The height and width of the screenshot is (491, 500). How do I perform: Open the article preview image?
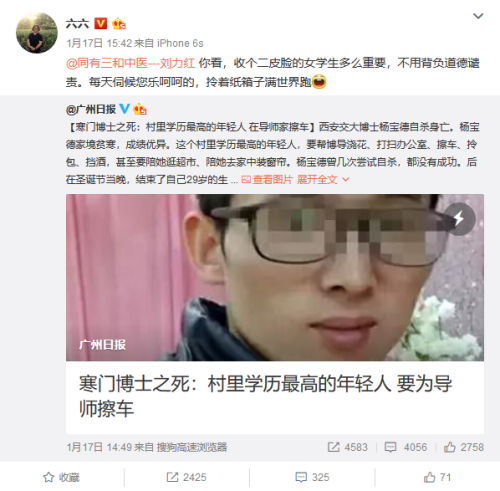pos(275,277)
